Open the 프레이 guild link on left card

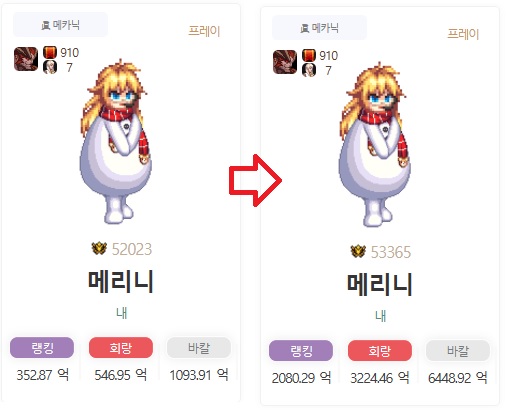click(204, 31)
